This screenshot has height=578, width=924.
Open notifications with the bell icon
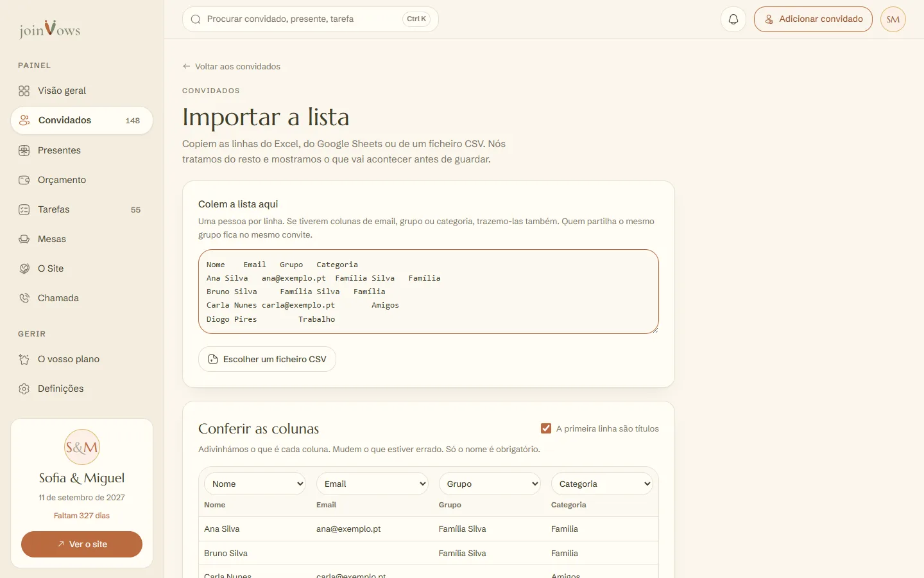(733, 19)
